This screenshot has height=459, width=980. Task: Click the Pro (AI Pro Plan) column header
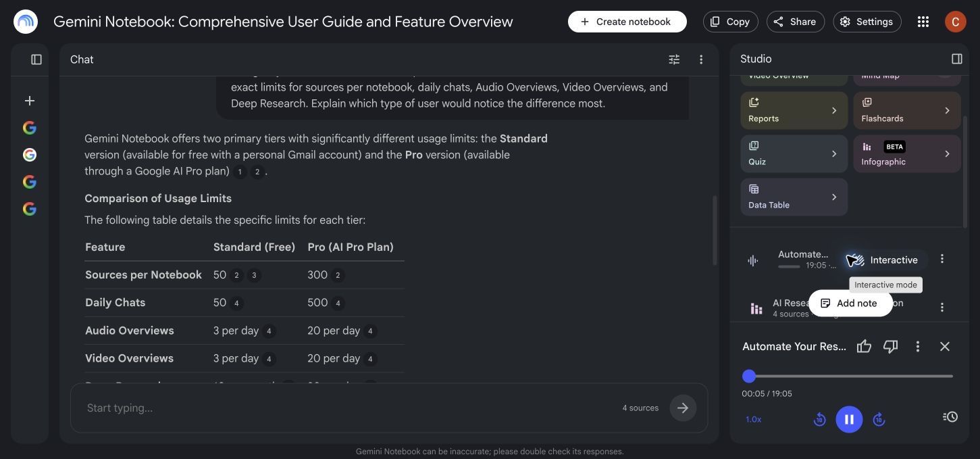pyautogui.click(x=351, y=247)
